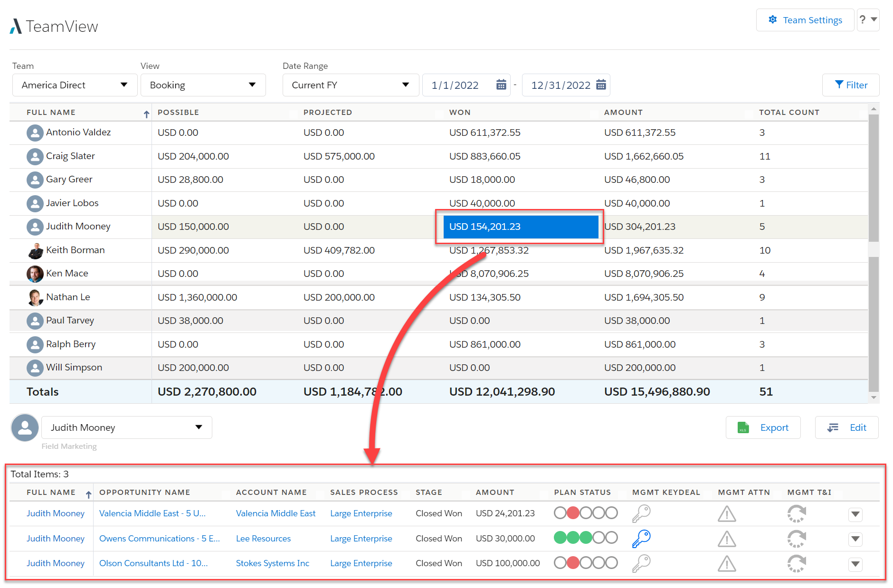
Task: Click Ken Mace's profile photo
Action: click(x=35, y=274)
